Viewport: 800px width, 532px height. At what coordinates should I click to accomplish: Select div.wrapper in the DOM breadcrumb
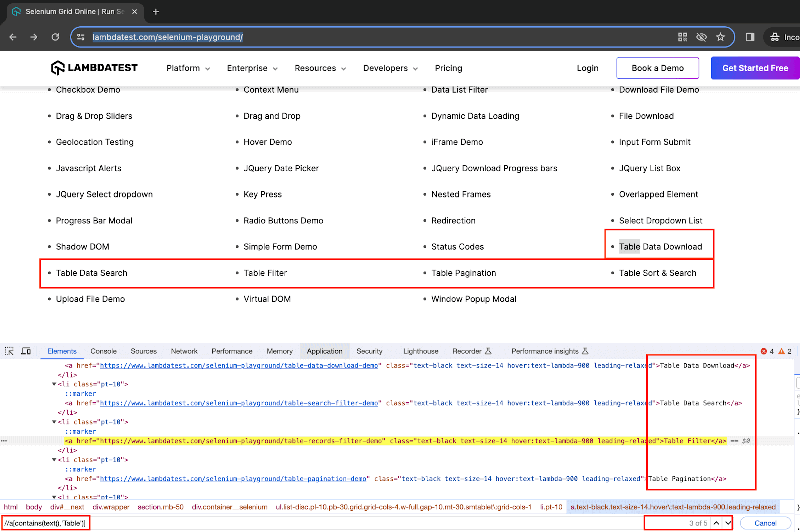click(x=111, y=507)
